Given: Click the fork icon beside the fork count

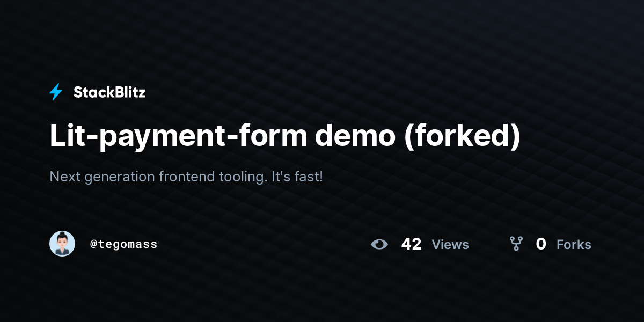Looking at the screenshot, I should (516, 244).
